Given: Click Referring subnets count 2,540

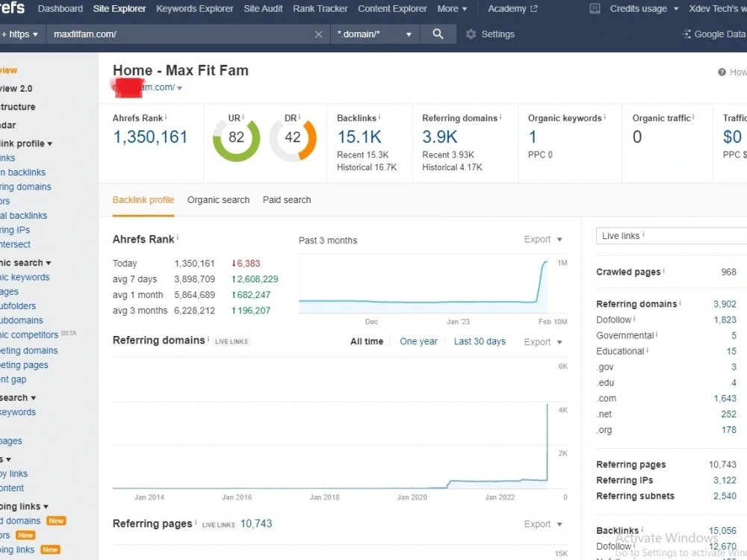Looking at the screenshot, I should (725, 496).
